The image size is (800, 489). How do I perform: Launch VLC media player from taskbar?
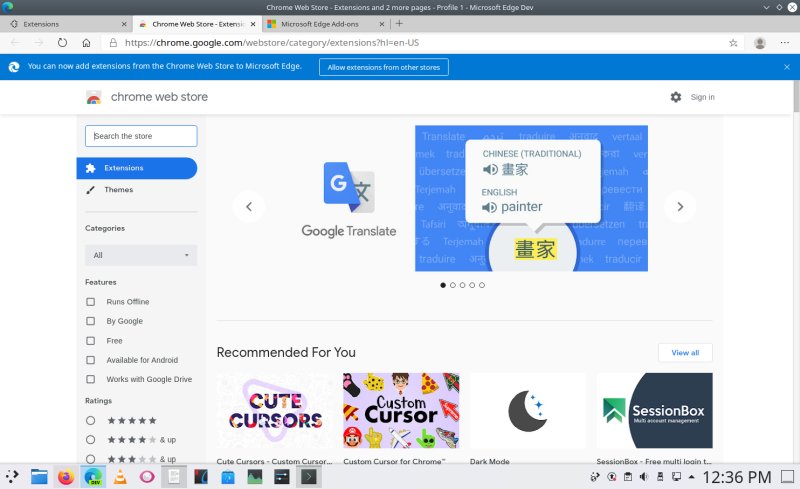click(120, 477)
